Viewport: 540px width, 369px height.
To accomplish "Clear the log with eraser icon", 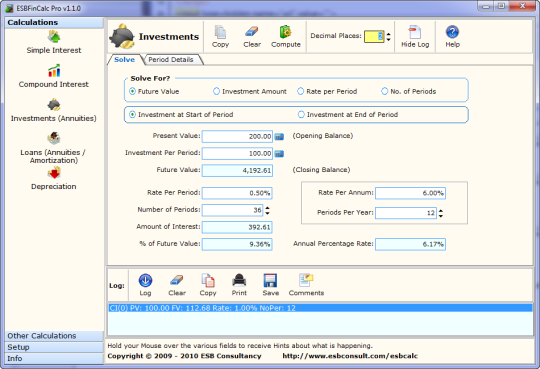I will click(177, 280).
